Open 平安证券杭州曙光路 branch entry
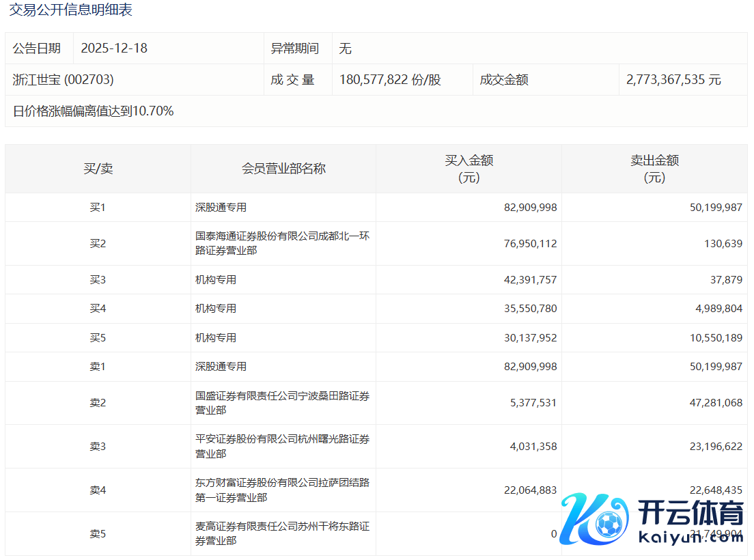Image resolution: width=754 pixels, height=560 pixels. coord(282,447)
